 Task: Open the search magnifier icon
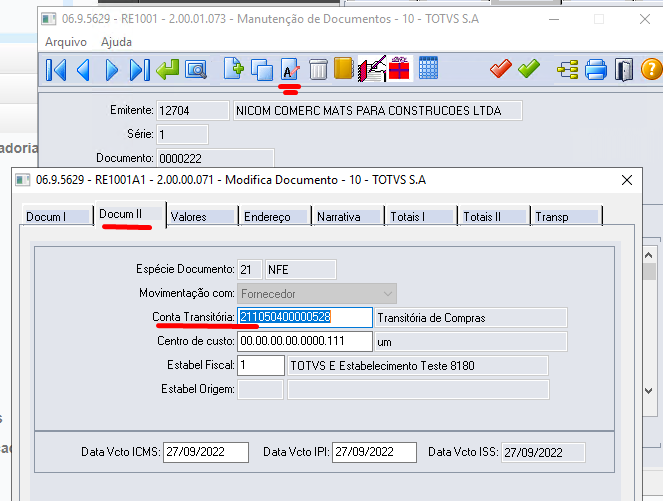click(x=196, y=70)
